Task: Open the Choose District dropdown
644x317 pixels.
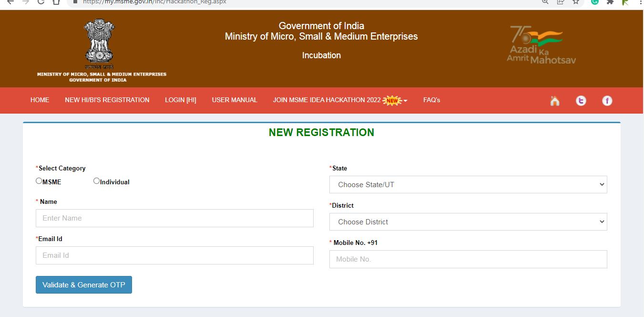Action: (468, 222)
